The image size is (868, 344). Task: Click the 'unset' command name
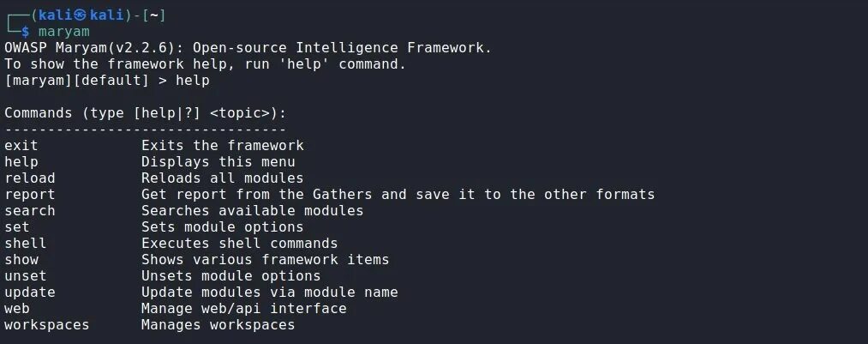pyautogui.click(x=26, y=276)
